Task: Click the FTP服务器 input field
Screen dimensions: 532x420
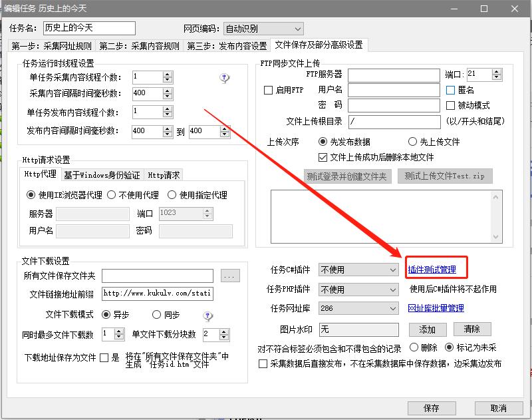Action: tap(394, 75)
